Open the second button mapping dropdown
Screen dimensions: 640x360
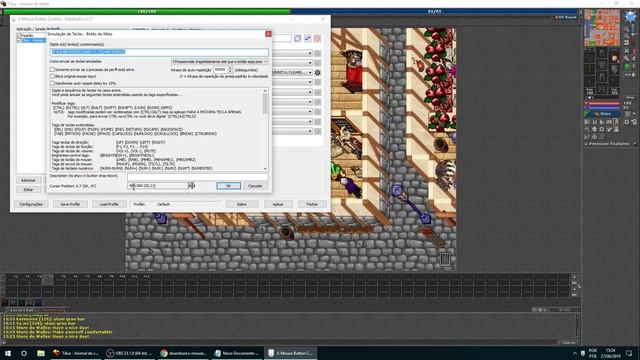[292, 63]
